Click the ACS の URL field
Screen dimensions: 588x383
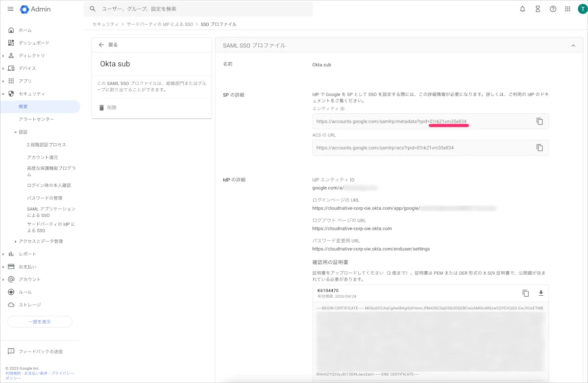(x=430, y=148)
